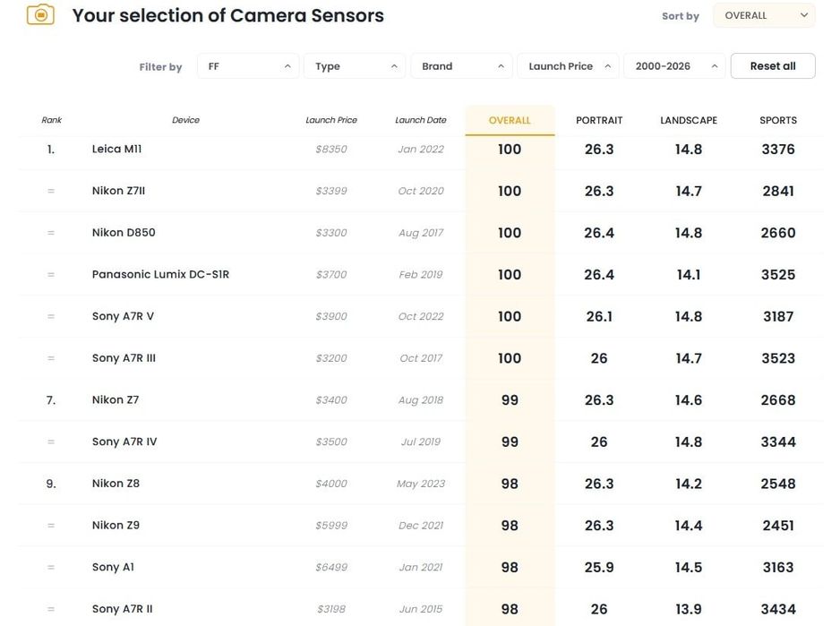This screenshot has width=840, height=626.
Task: Click the Feb 2019 launch date
Action: (421, 274)
